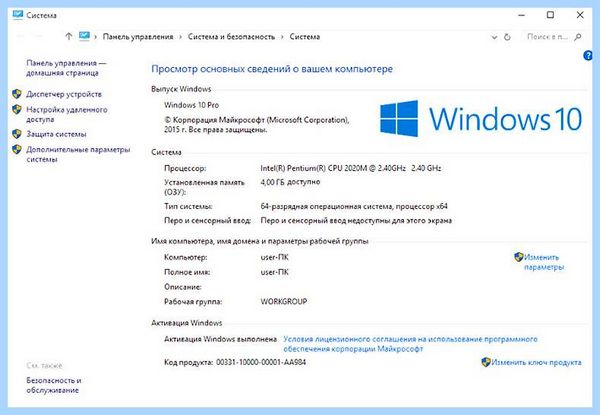Select the Intel Pentium CPU 2020M processor text
This screenshot has width=600, height=415.
pos(351,168)
